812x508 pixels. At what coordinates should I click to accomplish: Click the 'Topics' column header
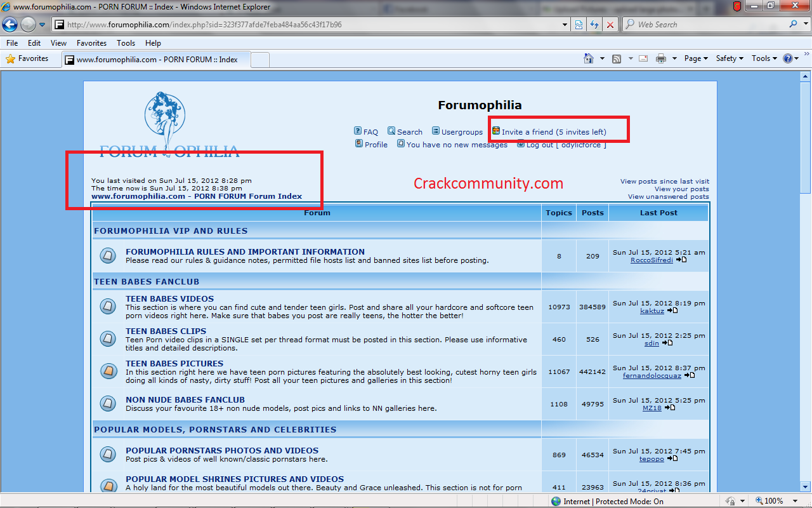[x=559, y=213]
